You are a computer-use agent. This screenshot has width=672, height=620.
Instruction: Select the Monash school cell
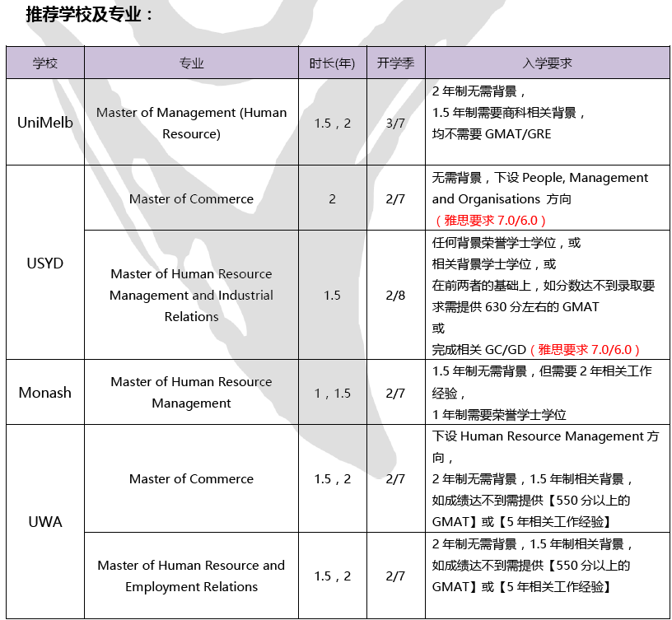45,393
